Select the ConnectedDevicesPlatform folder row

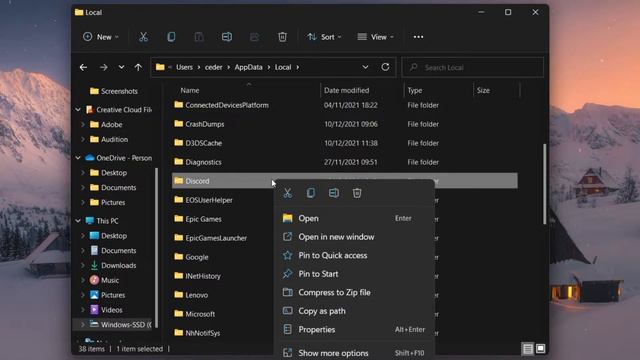344,105
